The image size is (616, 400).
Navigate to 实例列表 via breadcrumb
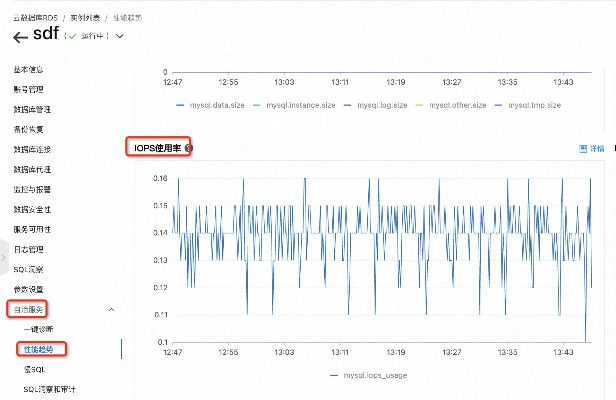pos(87,17)
